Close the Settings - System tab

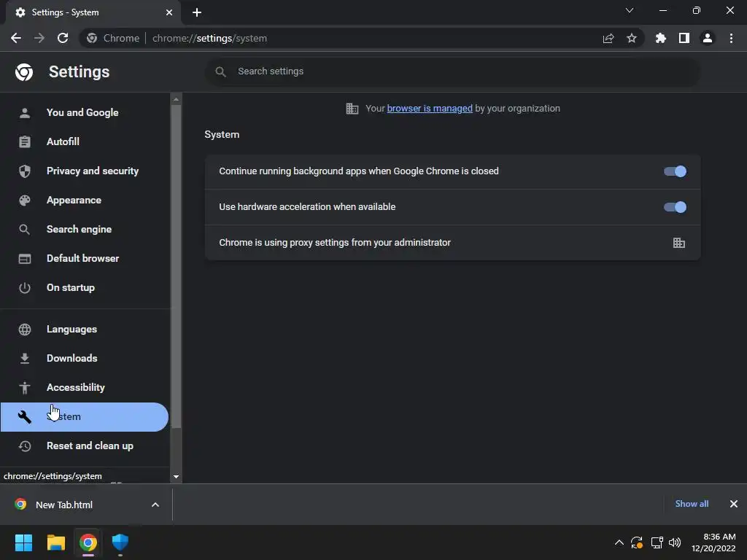tap(169, 12)
